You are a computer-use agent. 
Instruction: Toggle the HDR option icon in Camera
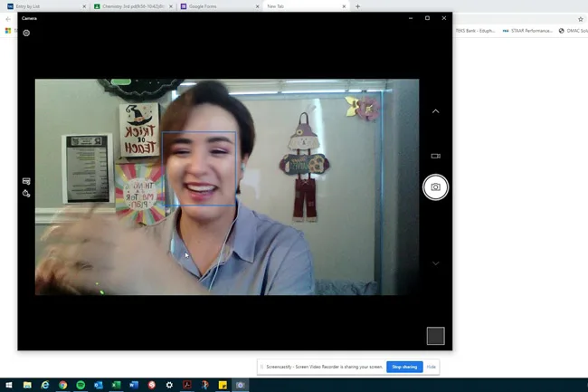[26, 181]
